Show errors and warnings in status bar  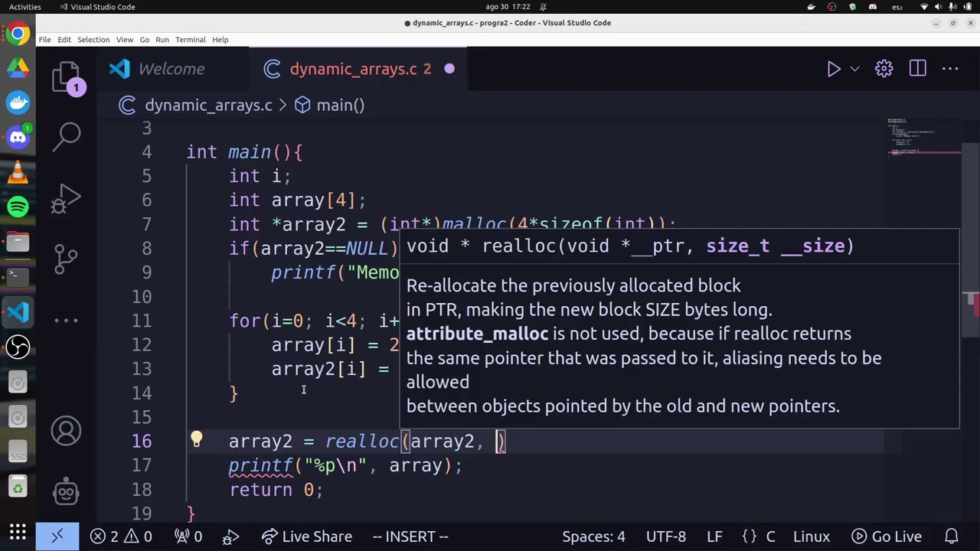click(x=121, y=536)
